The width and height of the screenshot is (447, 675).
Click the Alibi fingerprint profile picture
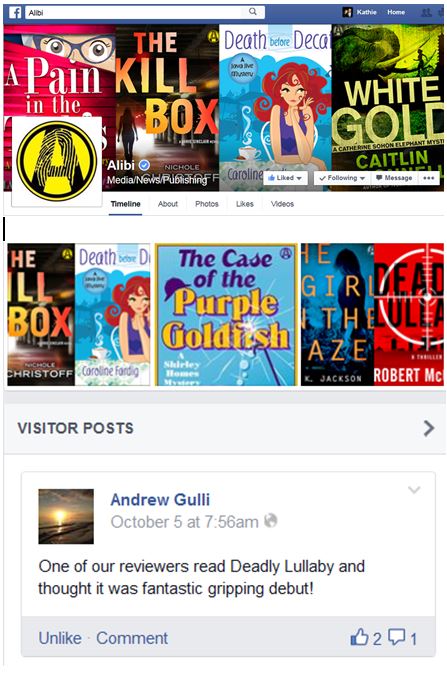57,161
